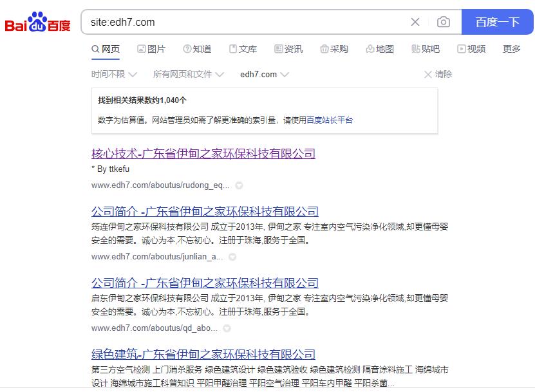Expand the edh7.com site filter dropdown
Screen dimensions: 535x392
pos(265,75)
